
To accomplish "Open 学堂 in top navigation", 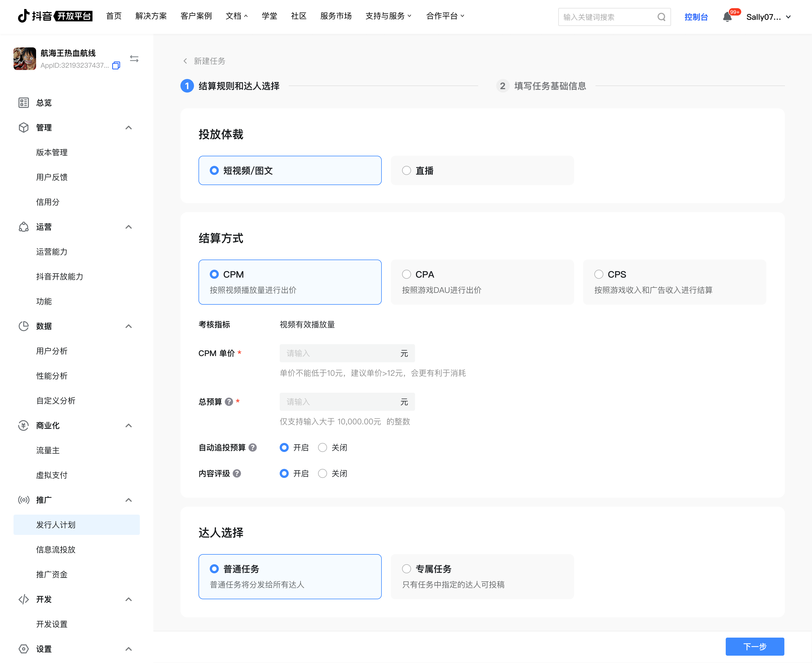I will tap(269, 16).
